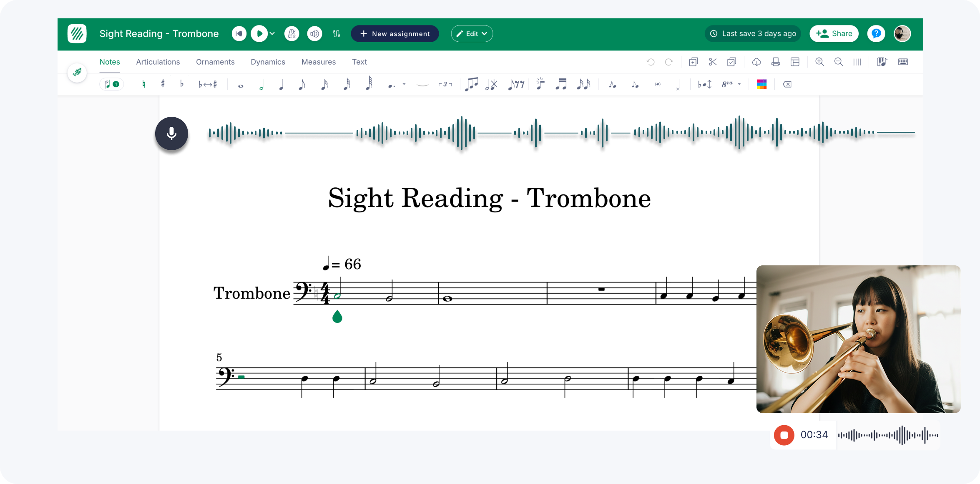Click the New assignment button

[x=395, y=33]
